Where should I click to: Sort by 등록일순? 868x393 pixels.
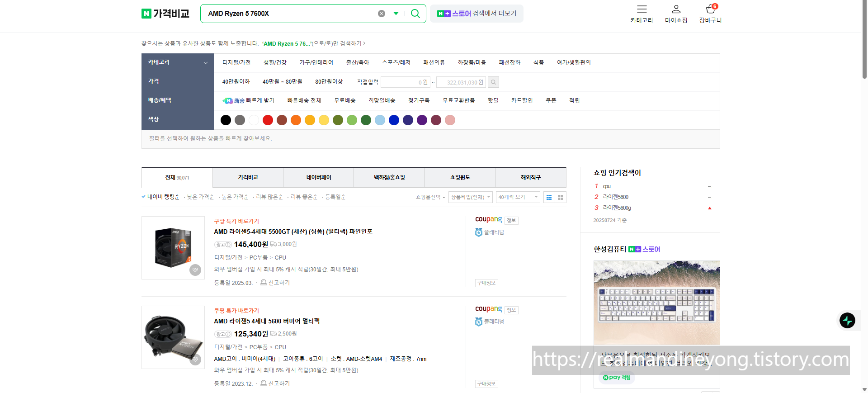click(x=335, y=197)
